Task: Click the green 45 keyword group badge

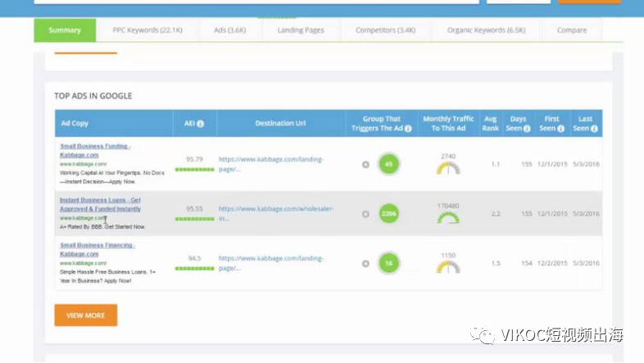Action: tap(388, 165)
